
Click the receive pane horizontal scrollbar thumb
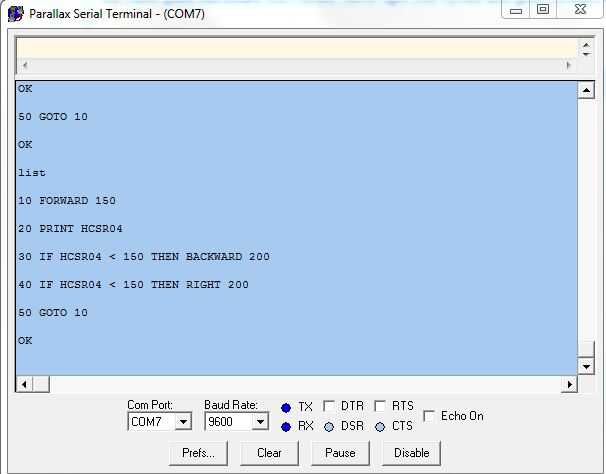pyautogui.click(x=41, y=384)
